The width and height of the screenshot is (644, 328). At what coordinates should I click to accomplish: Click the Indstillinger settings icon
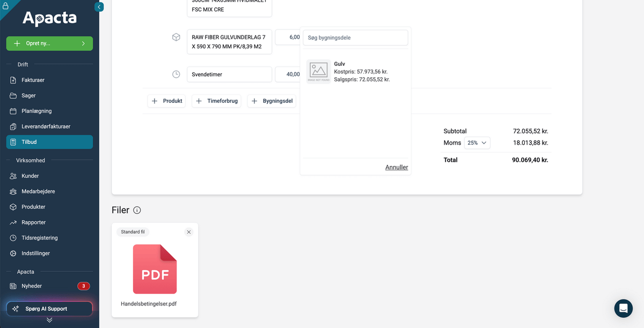coord(13,254)
